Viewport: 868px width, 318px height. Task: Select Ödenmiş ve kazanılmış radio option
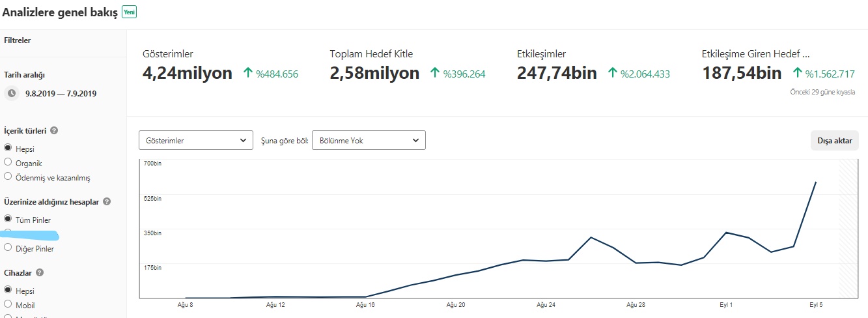(x=8, y=177)
